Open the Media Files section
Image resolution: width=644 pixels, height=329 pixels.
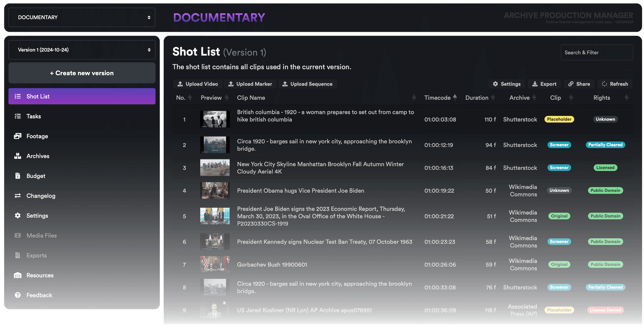tap(42, 236)
